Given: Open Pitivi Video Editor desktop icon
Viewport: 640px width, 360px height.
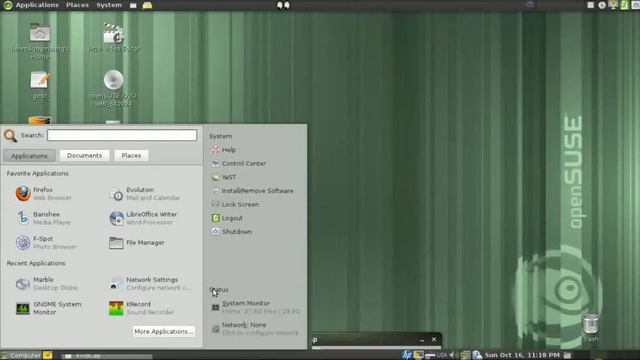Looking at the screenshot, I should click(x=114, y=38).
